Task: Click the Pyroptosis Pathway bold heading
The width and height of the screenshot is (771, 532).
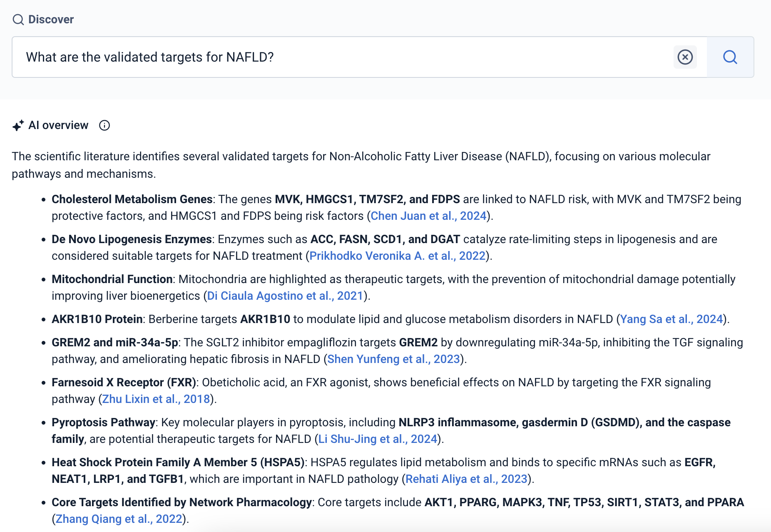Action: (x=103, y=423)
